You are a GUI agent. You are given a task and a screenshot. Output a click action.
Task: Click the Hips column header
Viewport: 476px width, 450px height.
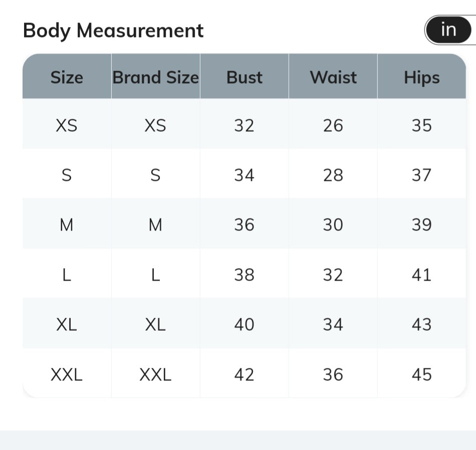click(x=422, y=78)
